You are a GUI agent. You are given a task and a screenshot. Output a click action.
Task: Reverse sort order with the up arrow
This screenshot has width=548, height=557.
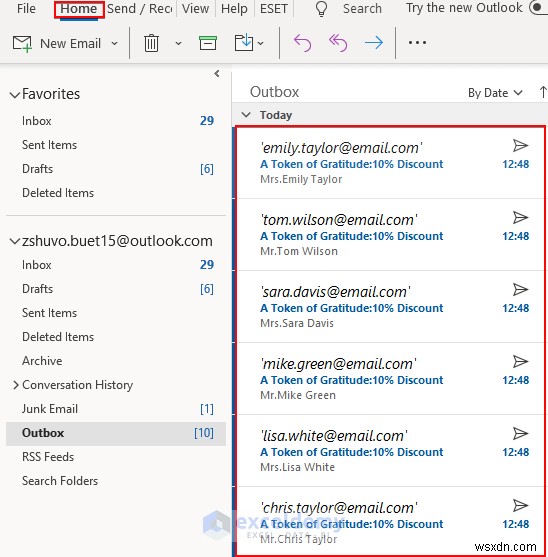[x=543, y=92]
